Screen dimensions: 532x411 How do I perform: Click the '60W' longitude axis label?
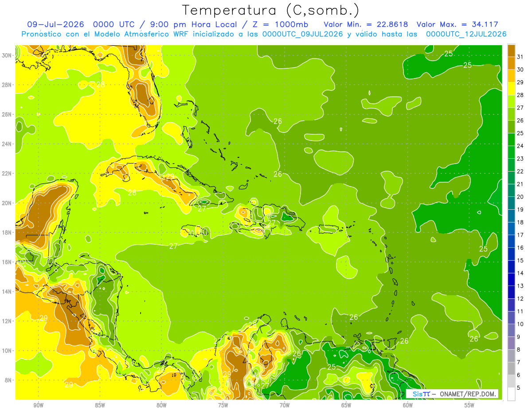point(408,405)
